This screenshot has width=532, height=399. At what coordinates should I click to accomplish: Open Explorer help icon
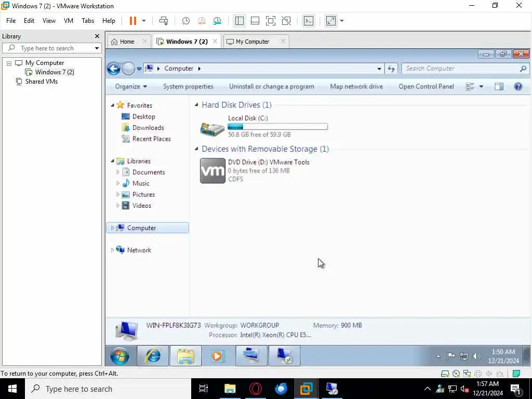coord(518,87)
